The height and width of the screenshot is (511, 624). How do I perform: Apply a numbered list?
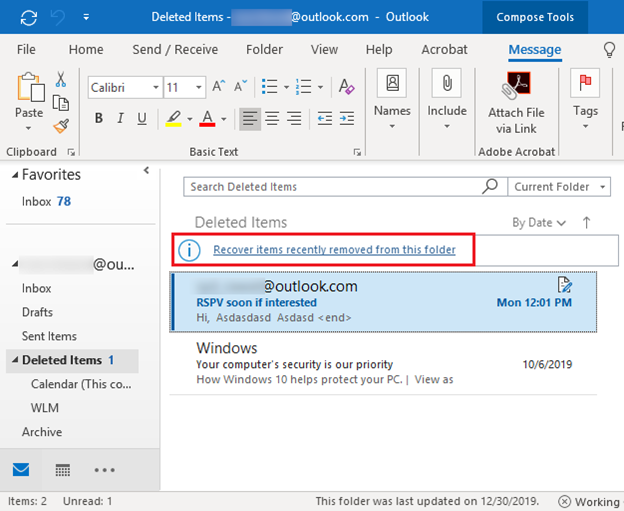point(303,86)
